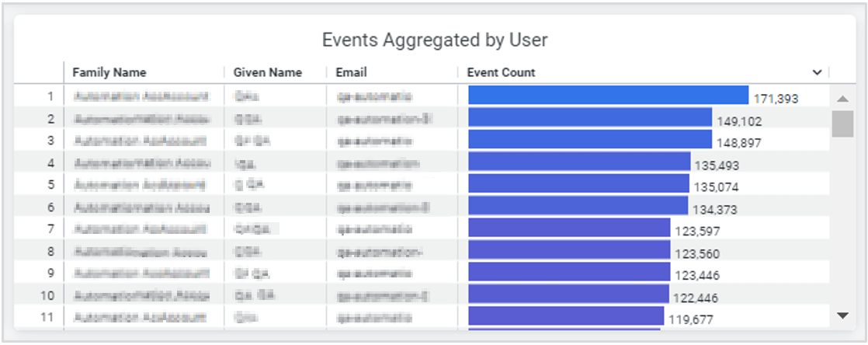This screenshot has height=345, width=868.
Task: Select the bar showing 149,102 events
Action: (590, 117)
